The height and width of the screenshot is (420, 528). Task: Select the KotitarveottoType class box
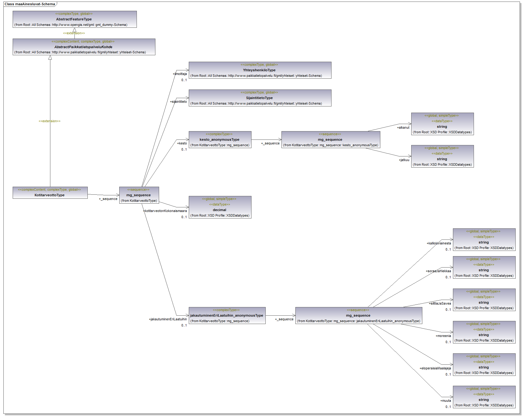coord(50,193)
